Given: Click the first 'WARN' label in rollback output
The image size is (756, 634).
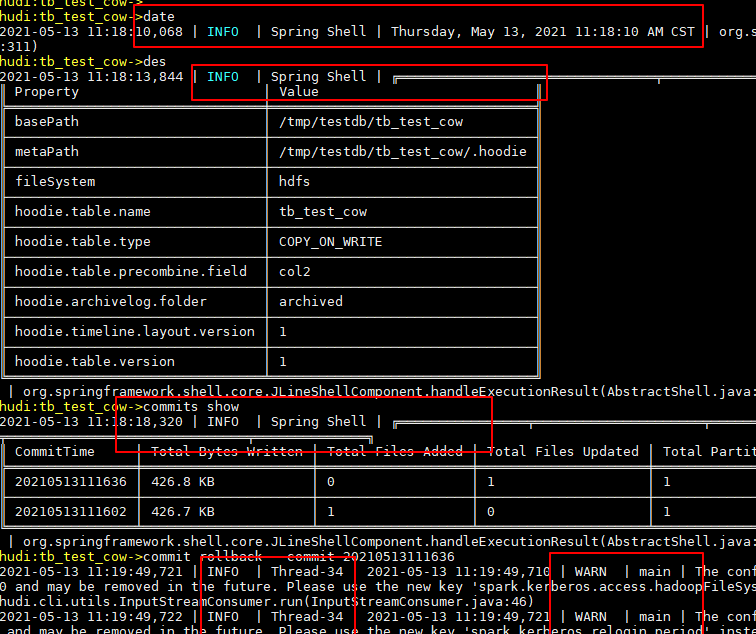Looking at the screenshot, I should click(x=591, y=571).
